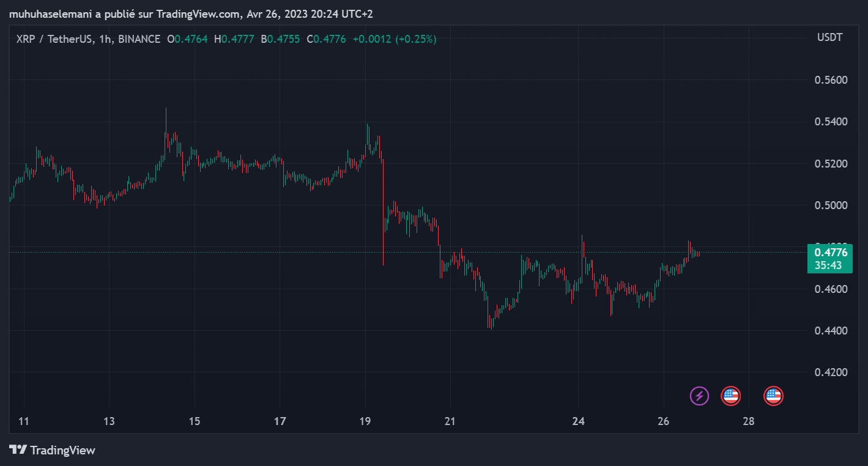Click the 0.4400 price axis label
This screenshot has width=868, height=466.
click(831, 331)
